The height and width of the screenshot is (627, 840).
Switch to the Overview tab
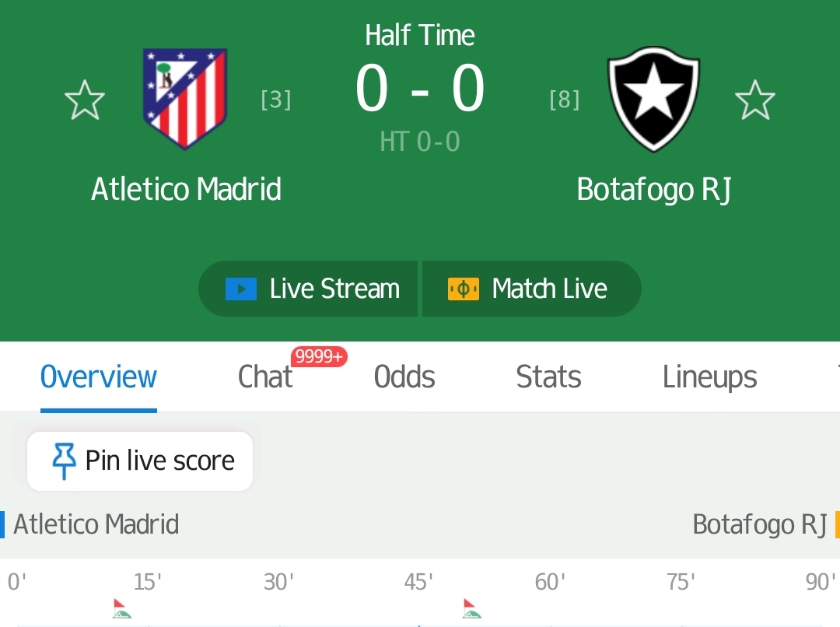[99, 377]
